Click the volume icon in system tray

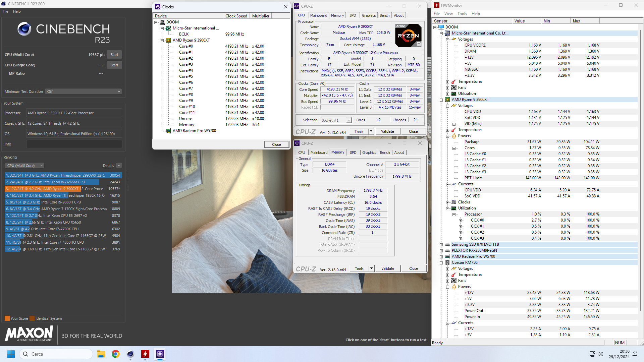[x=600, y=354]
